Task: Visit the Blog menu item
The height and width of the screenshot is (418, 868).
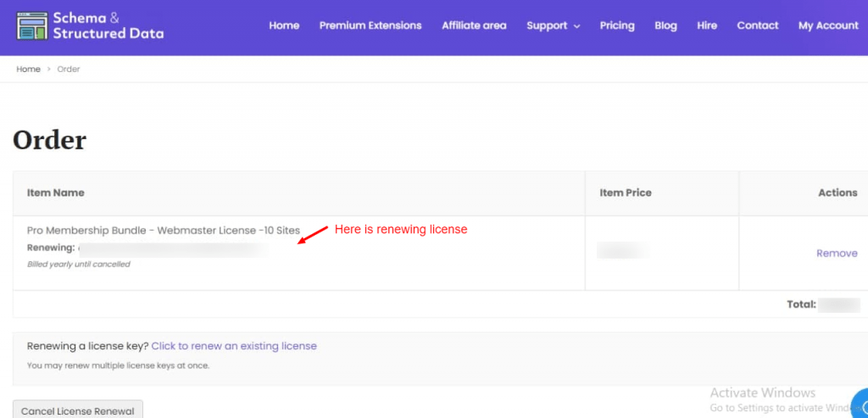Action: pyautogui.click(x=665, y=25)
